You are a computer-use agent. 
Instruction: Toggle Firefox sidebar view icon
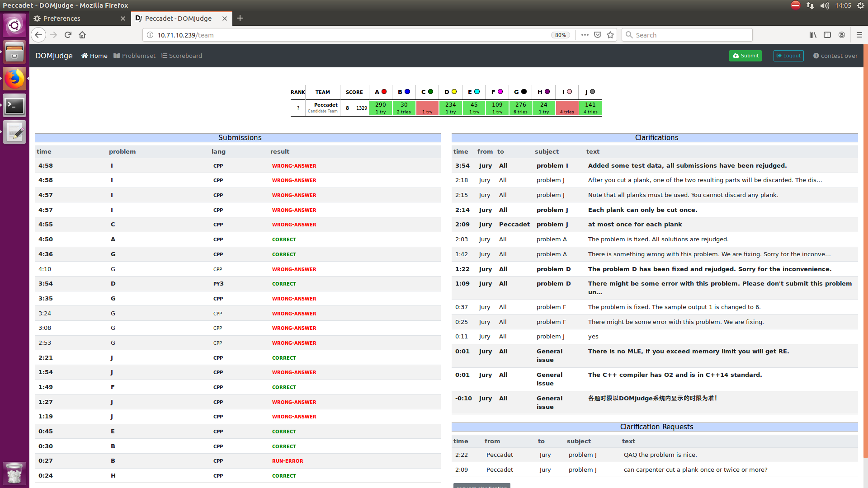(827, 35)
